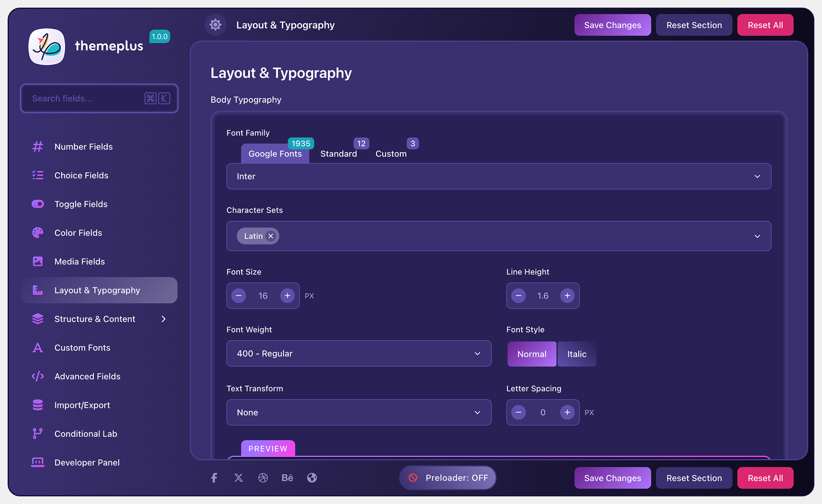
Task: Open Custom Fonts in sidebar
Action: coord(99,348)
